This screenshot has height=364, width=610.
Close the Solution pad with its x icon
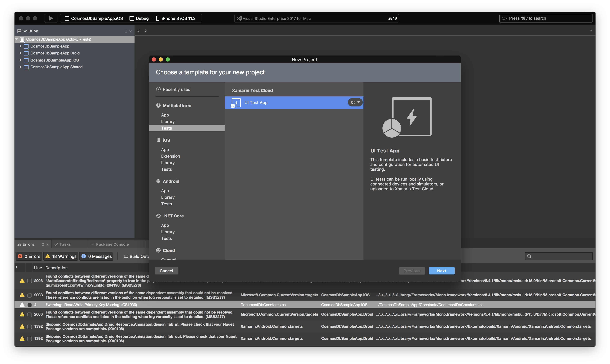[x=131, y=31]
